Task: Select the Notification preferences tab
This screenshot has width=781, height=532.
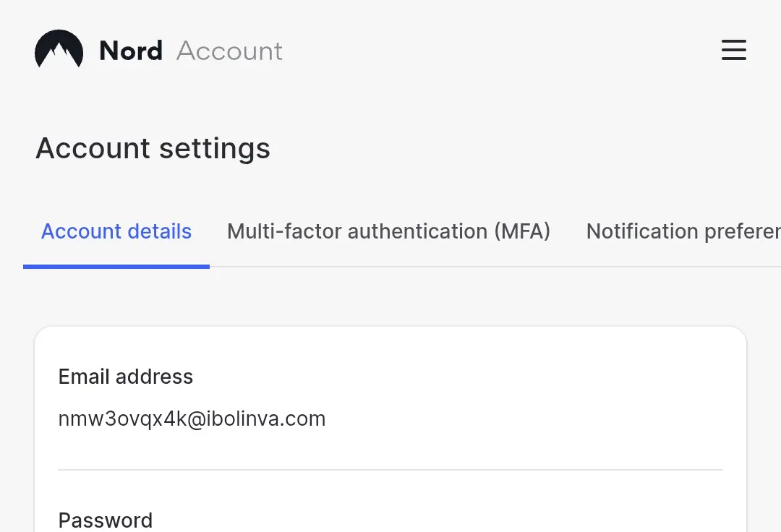Action: point(683,231)
